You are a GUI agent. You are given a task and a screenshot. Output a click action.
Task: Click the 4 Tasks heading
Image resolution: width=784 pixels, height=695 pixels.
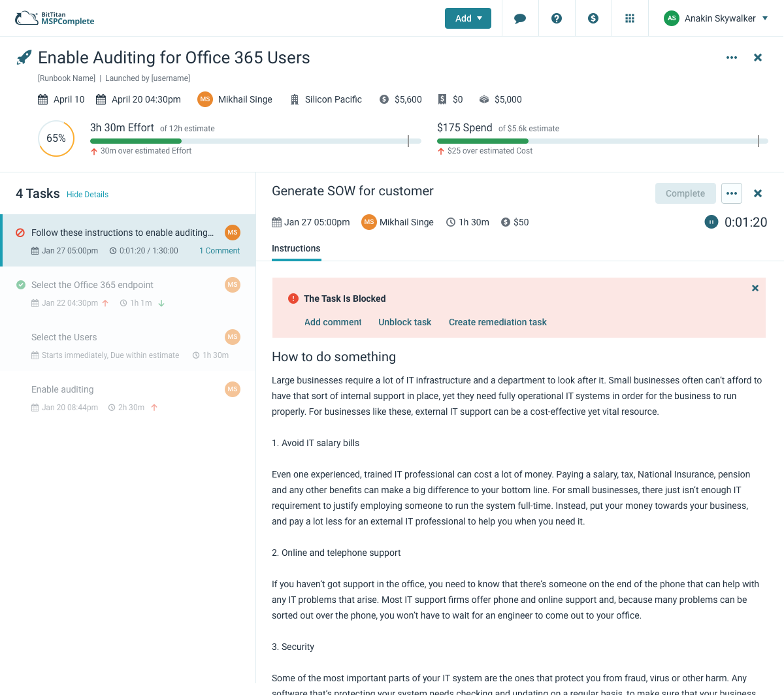[37, 193]
